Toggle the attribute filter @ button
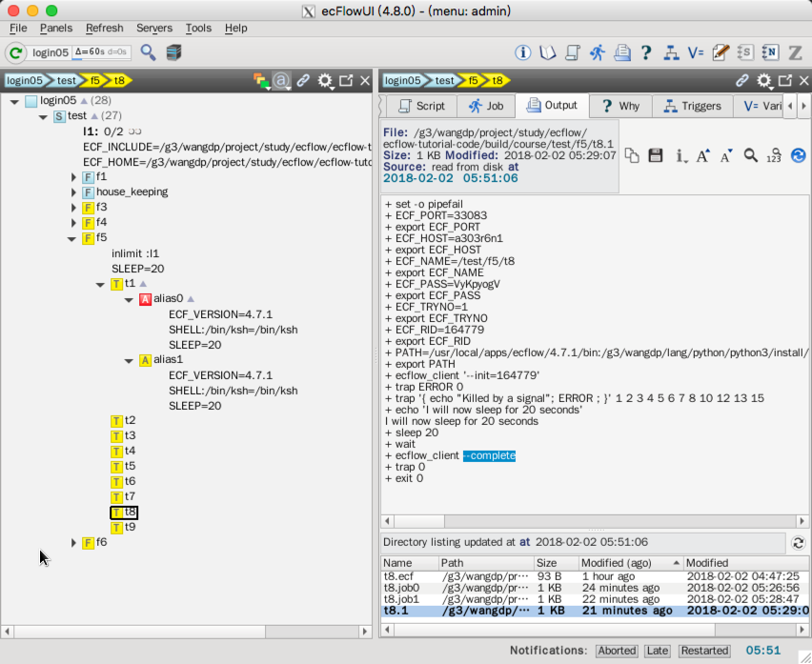 coord(281,81)
